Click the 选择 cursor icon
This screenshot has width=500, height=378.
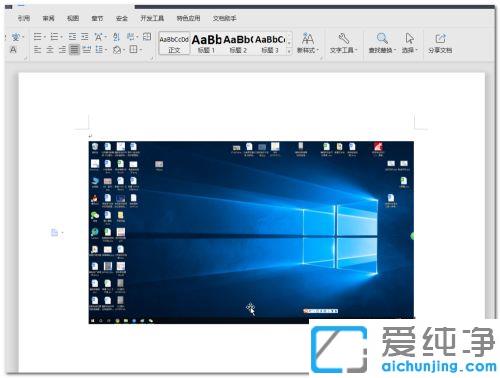coord(410,38)
